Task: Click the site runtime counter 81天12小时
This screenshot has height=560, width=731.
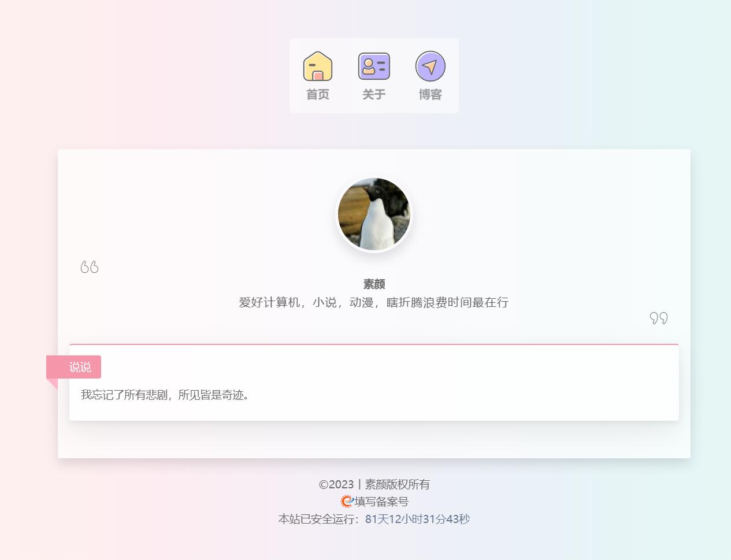Action: (x=417, y=519)
